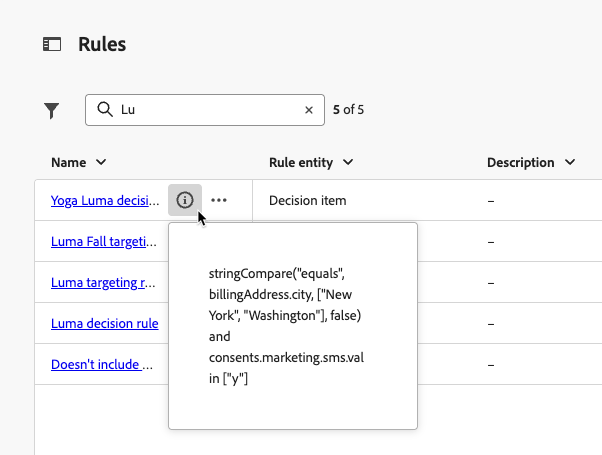Click the Description cell of Yoga Luma row
Image resolution: width=602 pixels, height=455 pixels.
[x=492, y=200]
